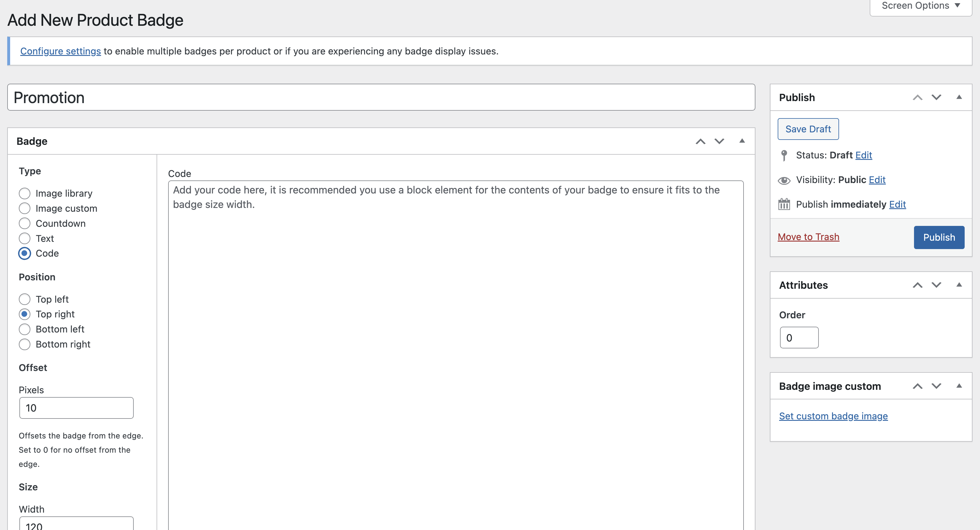Move Attributes panel up arrow

point(917,285)
